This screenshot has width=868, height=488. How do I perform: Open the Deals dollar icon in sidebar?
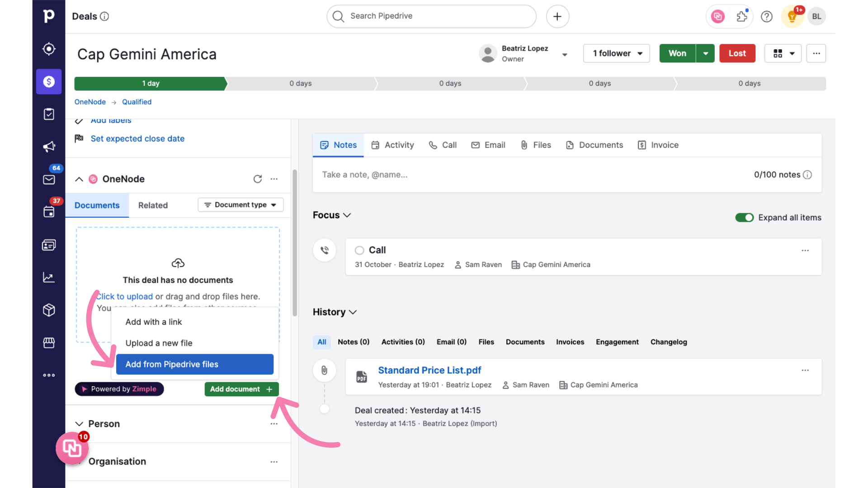pos(49,81)
